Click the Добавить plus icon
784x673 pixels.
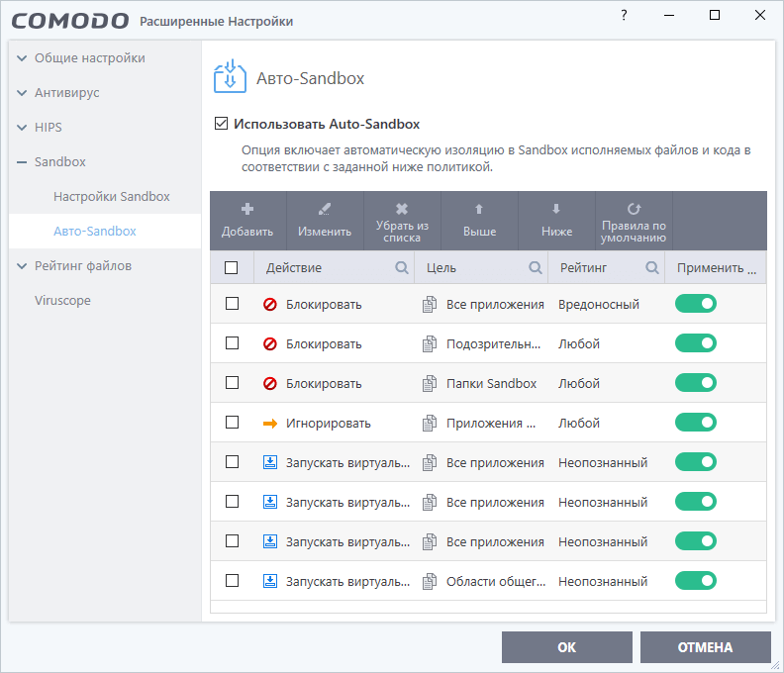coord(247,209)
